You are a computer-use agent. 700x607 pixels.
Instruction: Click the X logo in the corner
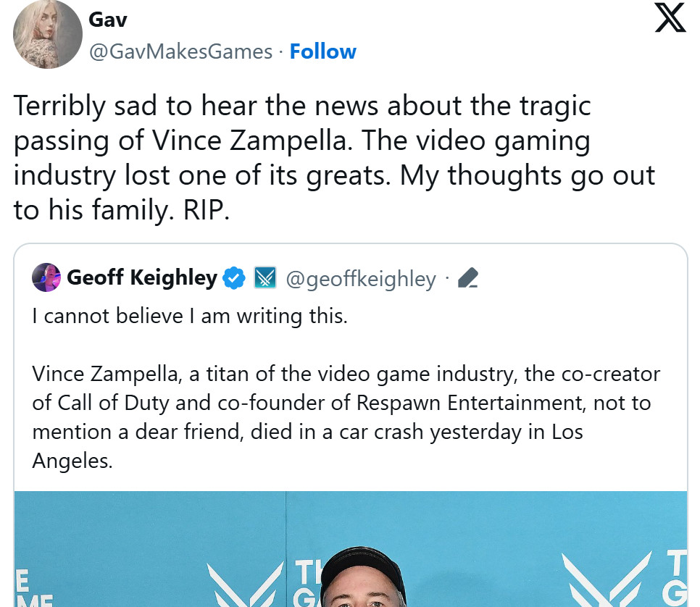669,18
